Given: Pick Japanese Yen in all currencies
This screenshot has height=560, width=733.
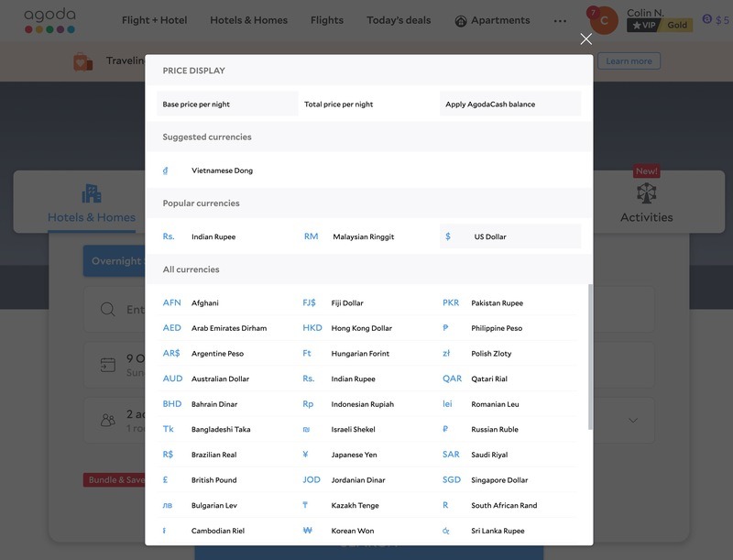Looking at the screenshot, I should point(353,455).
